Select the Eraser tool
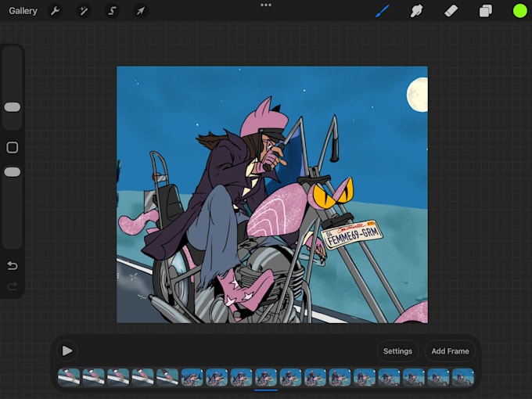 451,11
